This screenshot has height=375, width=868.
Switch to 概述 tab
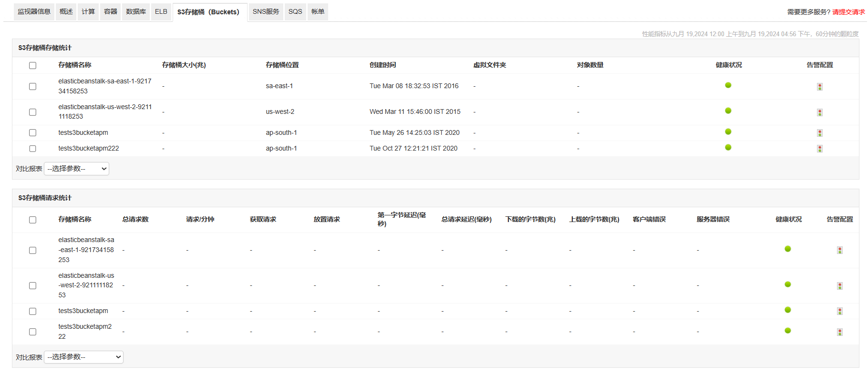66,11
